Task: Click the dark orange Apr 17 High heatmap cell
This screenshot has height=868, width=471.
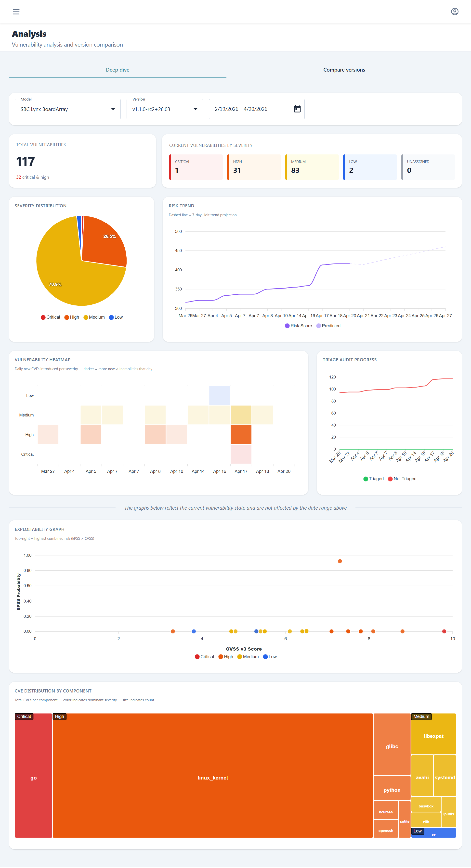Action: (x=241, y=434)
